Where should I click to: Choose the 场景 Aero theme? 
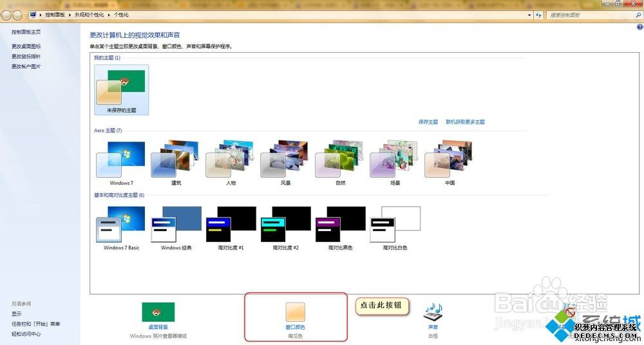coord(395,163)
